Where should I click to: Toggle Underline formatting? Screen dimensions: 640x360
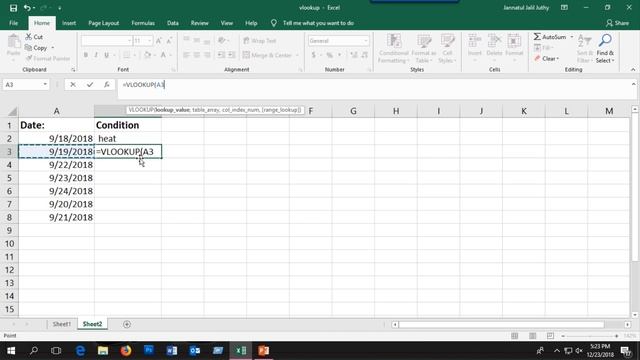(x=107, y=55)
